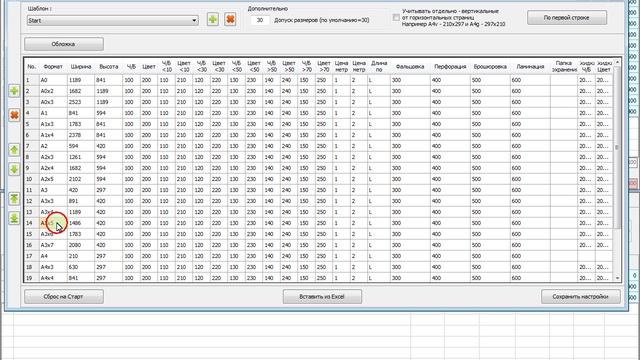Select the A0x2 format cell
This screenshot has height=360, width=640.
[53, 91]
